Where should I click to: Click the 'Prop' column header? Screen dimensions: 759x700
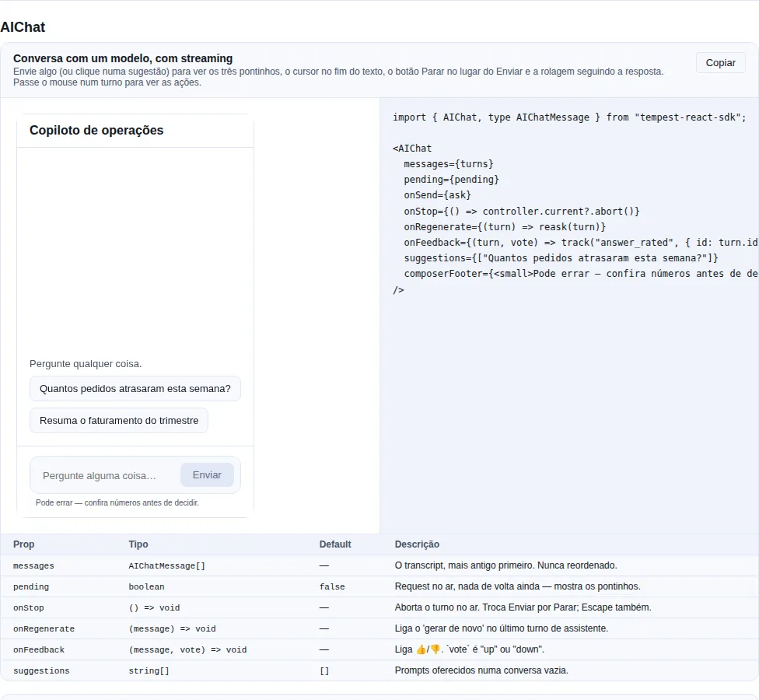click(x=23, y=544)
